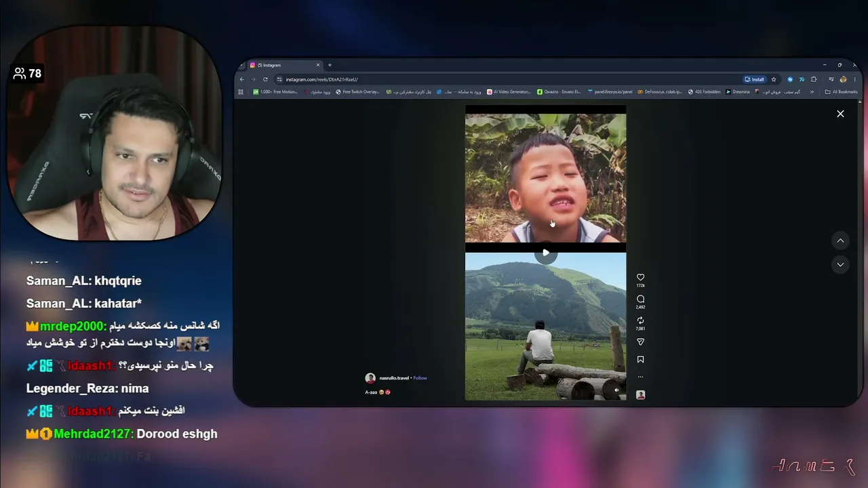The width and height of the screenshot is (868, 488).
Task: Share the reel with the paper plane icon
Action: [640, 342]
